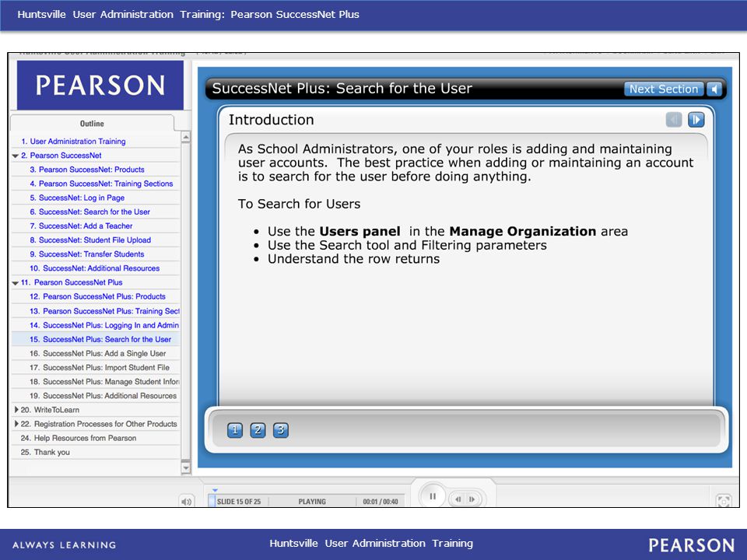Expand Registration Processes for Other Products
This screenshot has height=560, width=747.
pos(16,424)
